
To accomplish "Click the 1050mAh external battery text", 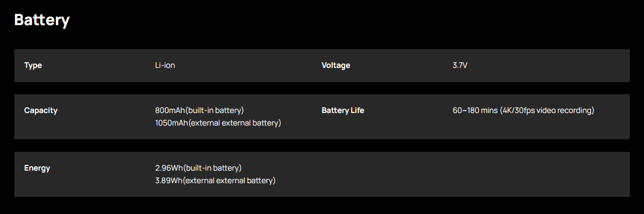I will (x=218, y=123).
